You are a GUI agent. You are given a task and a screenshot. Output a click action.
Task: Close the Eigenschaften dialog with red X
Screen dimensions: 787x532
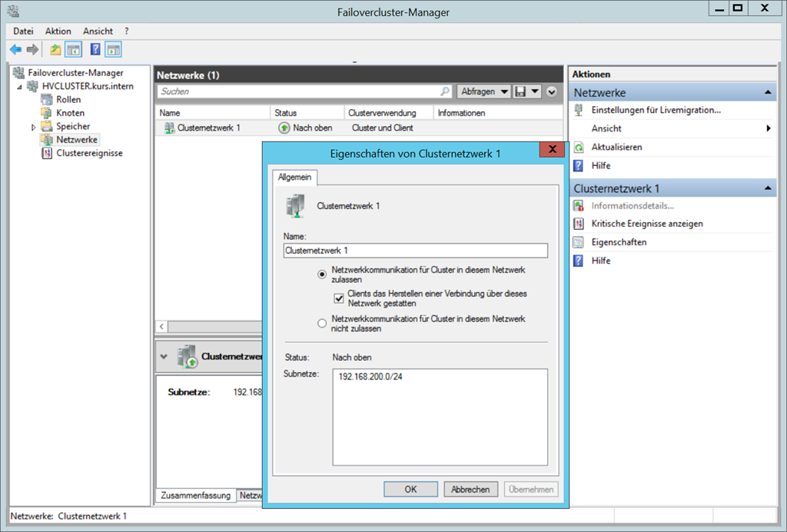552,149
